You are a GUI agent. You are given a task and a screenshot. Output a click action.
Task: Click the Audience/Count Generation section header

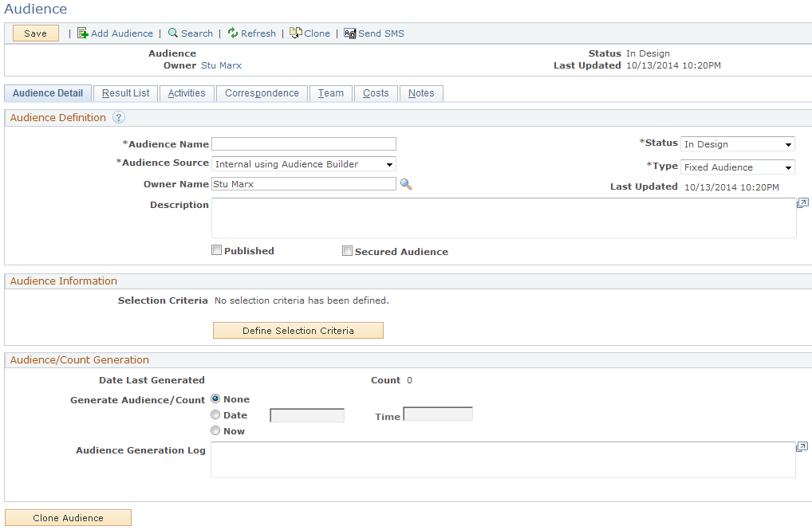(x=79, y=359)
